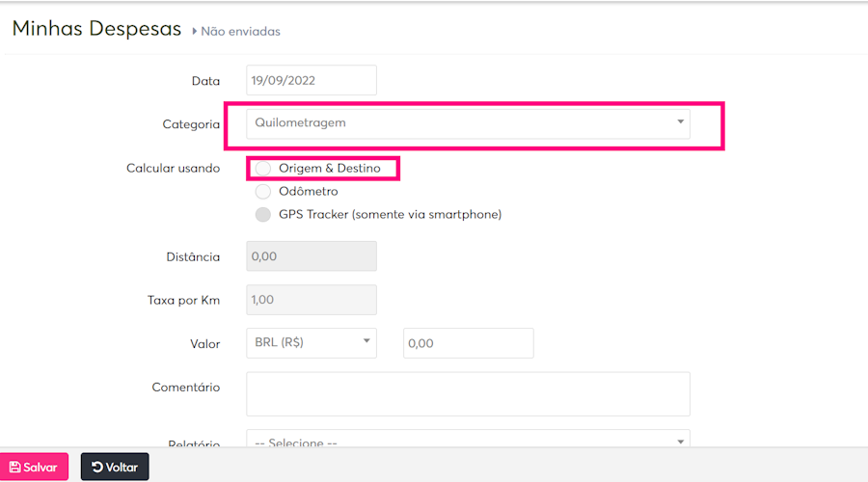
Task: Click inside the Comentário text area
Action: point(468,393)
